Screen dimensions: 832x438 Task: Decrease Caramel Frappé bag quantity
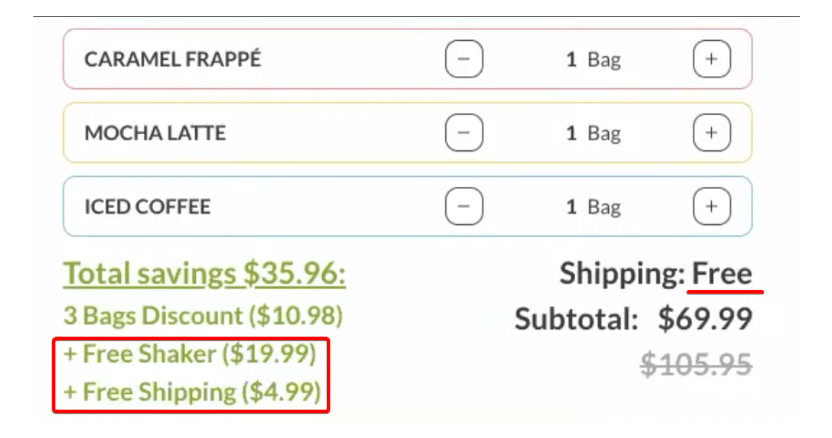tap(464, 59)
